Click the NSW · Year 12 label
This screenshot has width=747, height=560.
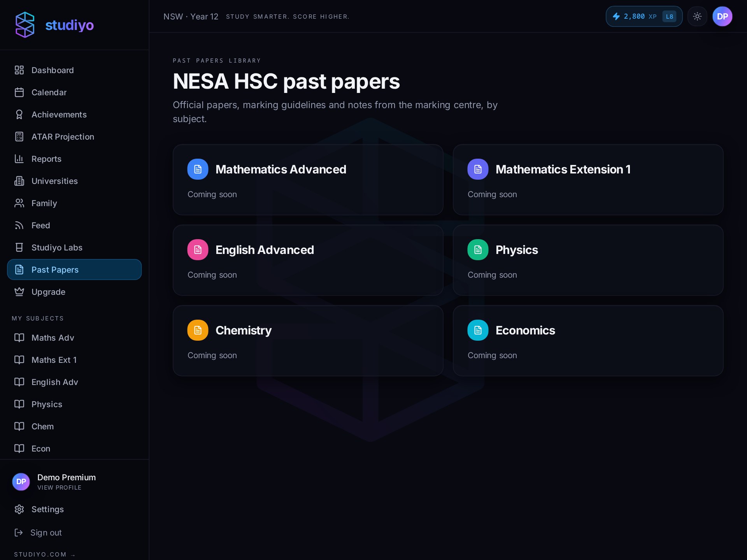[x=191, y=16]
